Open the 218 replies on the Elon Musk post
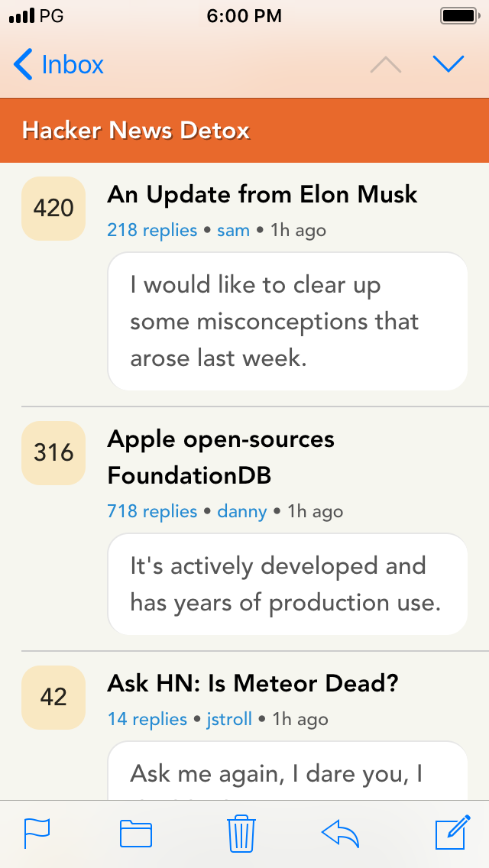The image size is (489, 868). pyautogui.click(x=152, y=230)
